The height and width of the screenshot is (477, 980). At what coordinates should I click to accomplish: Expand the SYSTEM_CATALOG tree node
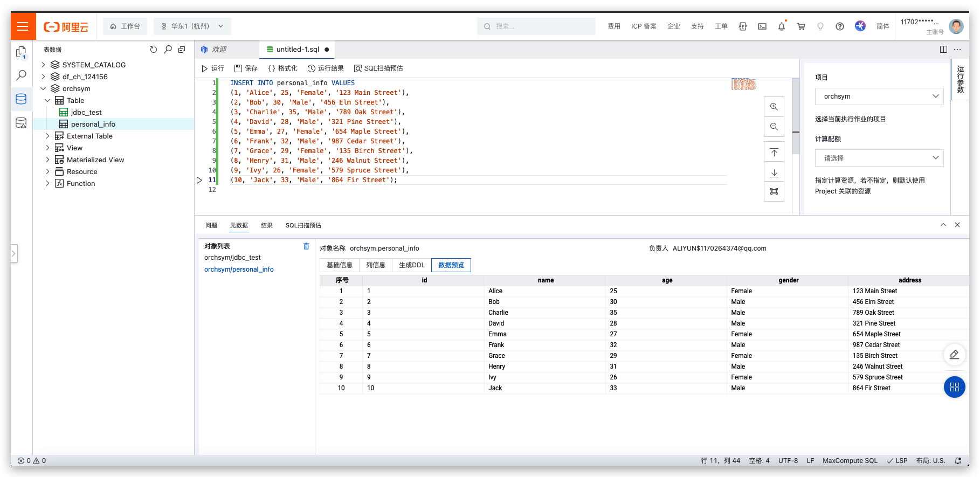[x=44, y=65]
